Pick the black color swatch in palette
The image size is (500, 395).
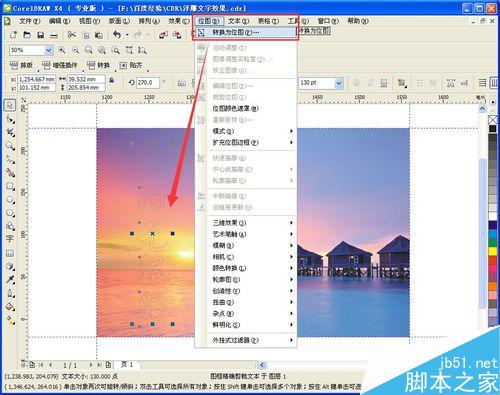(x=493, y=129)
